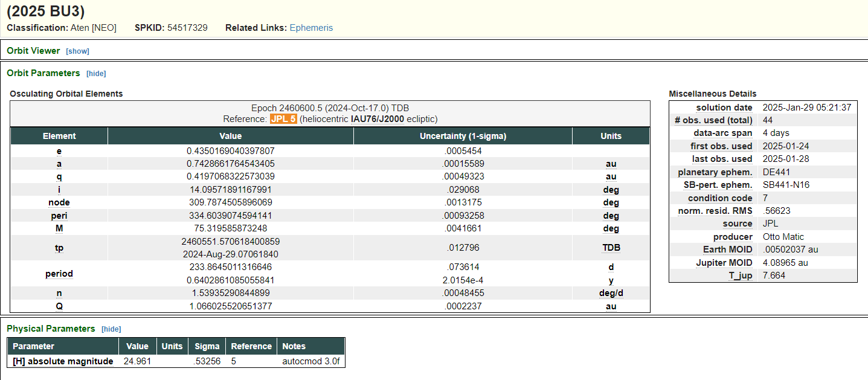Click the Uncertainty (1-sigma) column header
This screenshot has height=380, width=868.
pyautogui.click(x=463, y=136)
